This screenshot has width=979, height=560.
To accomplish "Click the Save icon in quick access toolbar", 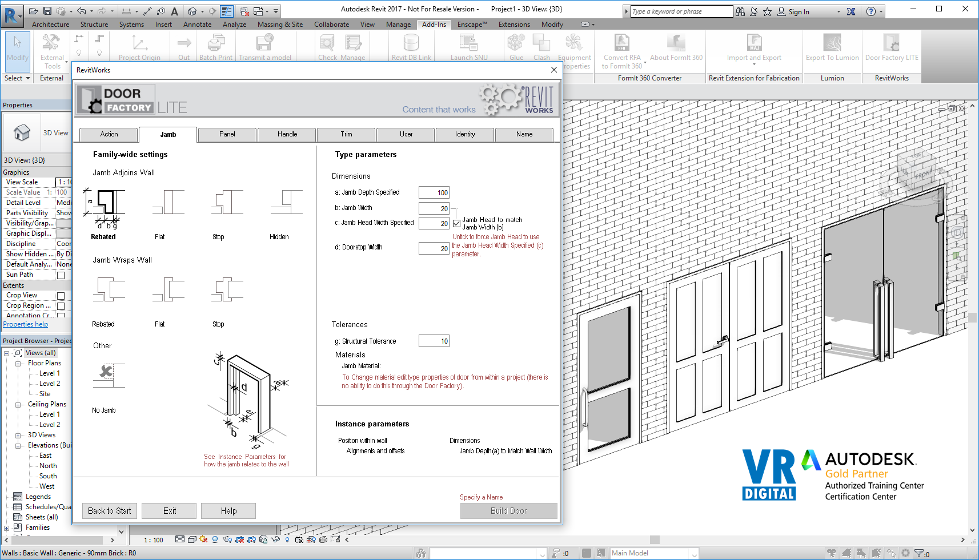I will point(47,11).
